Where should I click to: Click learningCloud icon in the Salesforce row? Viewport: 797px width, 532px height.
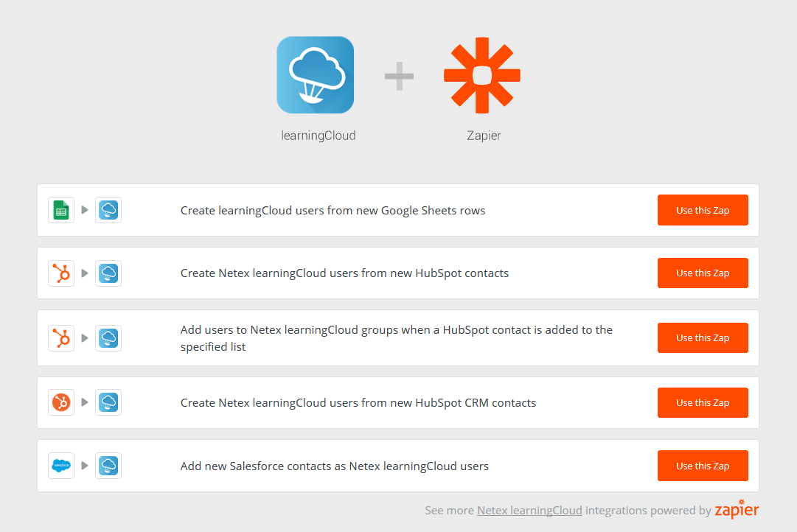tap(108, 466)
